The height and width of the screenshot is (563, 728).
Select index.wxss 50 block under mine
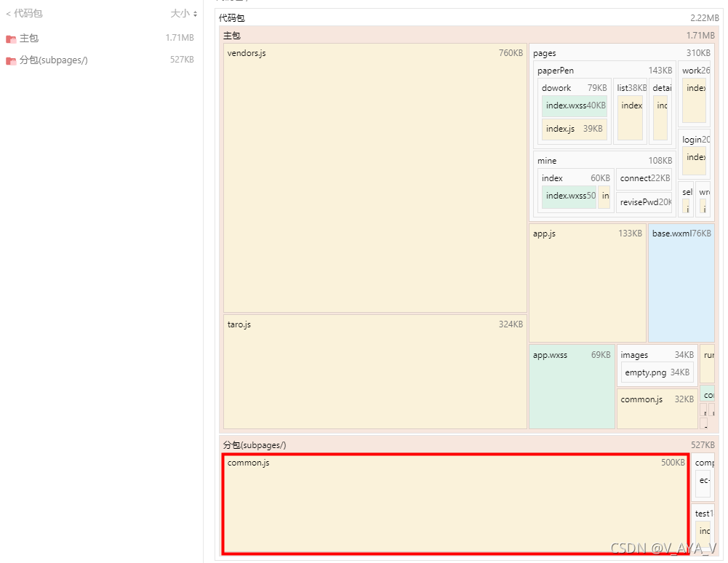tap(569, 197)
